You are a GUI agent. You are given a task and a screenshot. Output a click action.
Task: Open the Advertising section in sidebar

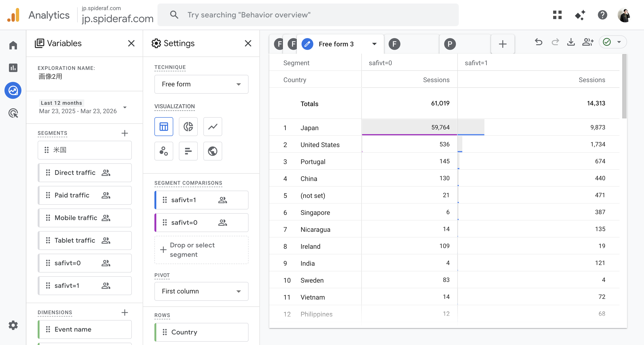coord(13,113)
